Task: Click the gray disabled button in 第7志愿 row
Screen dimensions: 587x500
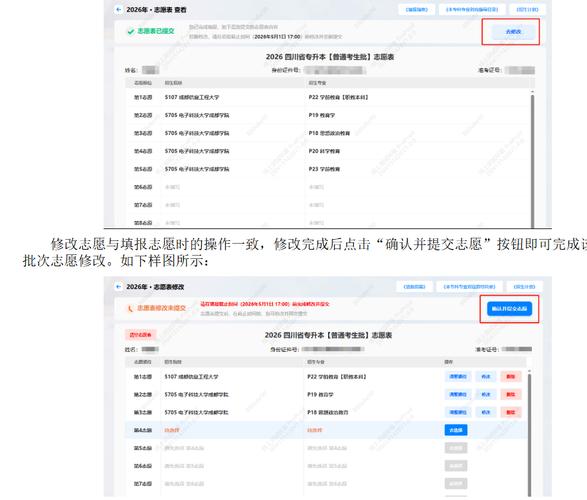Action: (456, 484)
